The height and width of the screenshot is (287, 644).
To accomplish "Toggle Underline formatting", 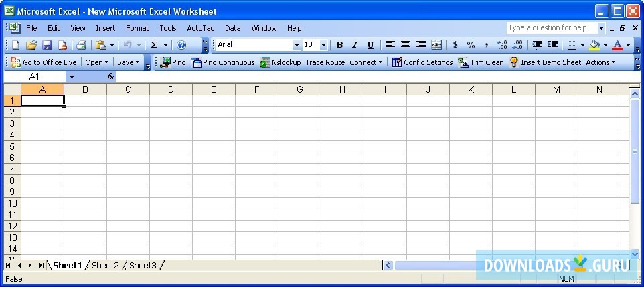I will (370, 45).
